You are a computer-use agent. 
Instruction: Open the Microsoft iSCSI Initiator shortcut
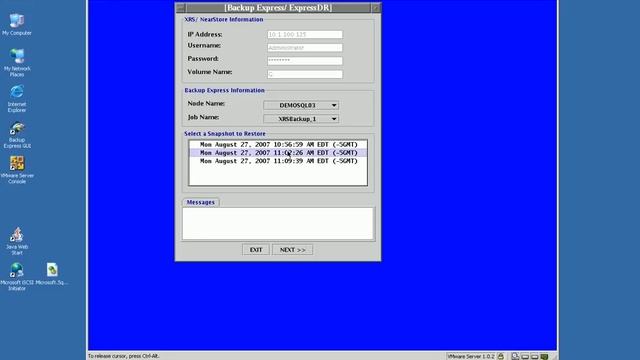click(17, 277)
